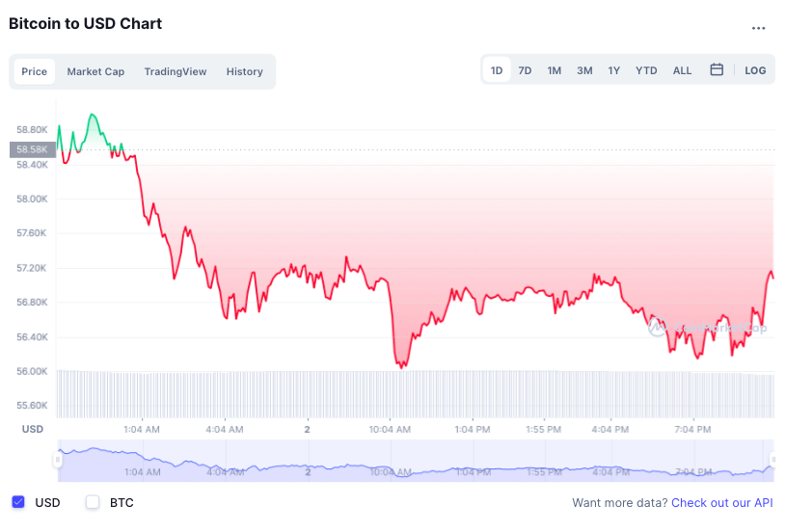
Task: Enable the BTC checkbox
Action: (x=93, y=502)
